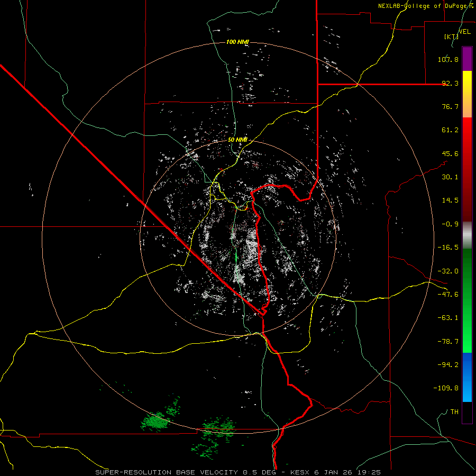Image resolution: width=476 pixels, height=476 pixels.
Task: Click the 76.7 legend value
Action: tap(450, 106)
